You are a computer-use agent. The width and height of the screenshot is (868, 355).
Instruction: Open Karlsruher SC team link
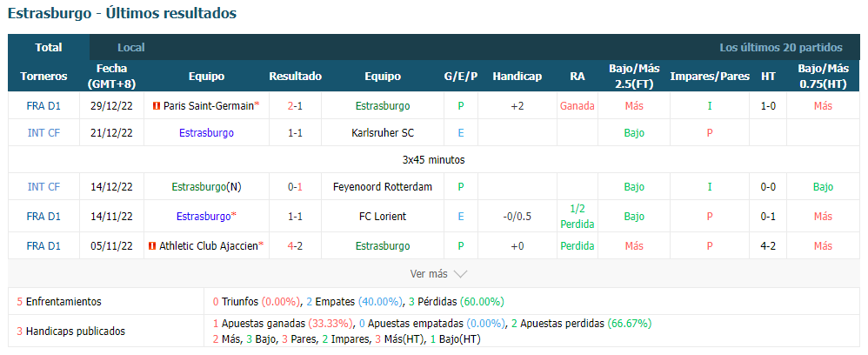click(x=383, y=133)
